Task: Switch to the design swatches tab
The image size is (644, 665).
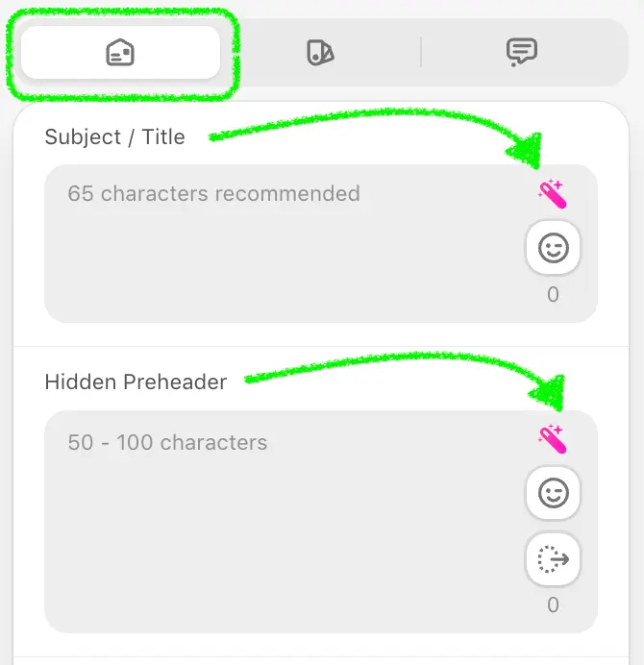Action: coord(320,53)
